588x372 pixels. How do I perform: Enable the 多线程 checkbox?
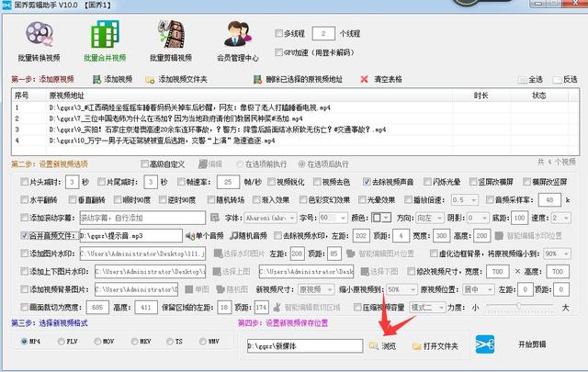tap(280, 32)
